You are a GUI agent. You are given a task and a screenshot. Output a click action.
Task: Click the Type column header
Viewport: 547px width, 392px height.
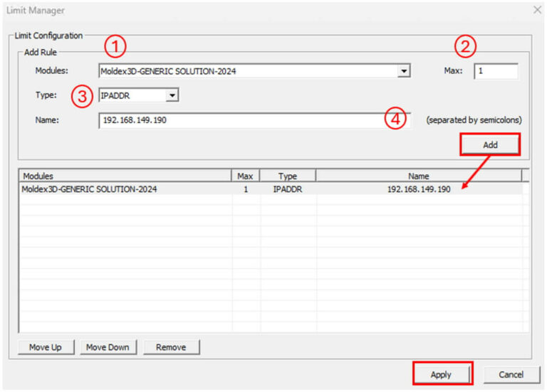click(x=287, y=176)
